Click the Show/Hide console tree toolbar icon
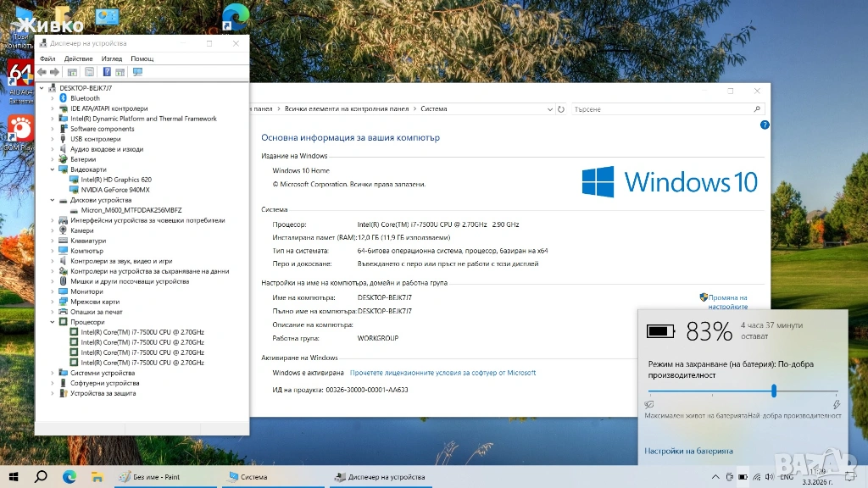This screenshot has height=488, width=868. [72, 72]
